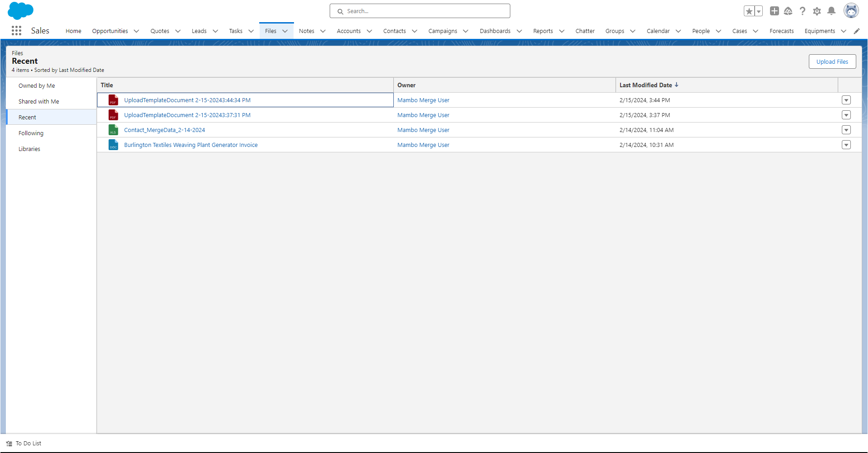Open the Setup gear icon
The image size is (868, 453).
tap(817, 11)
